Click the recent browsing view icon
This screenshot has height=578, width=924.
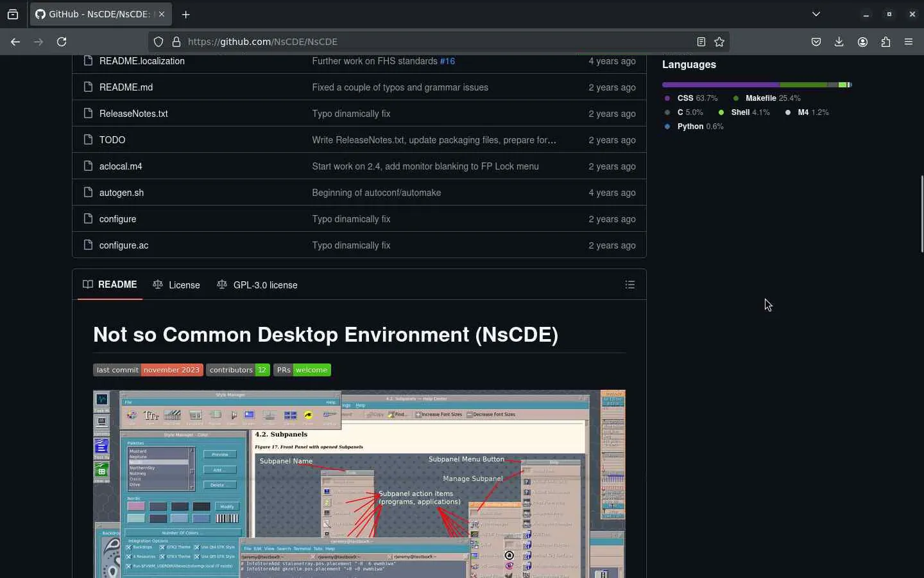13,14
